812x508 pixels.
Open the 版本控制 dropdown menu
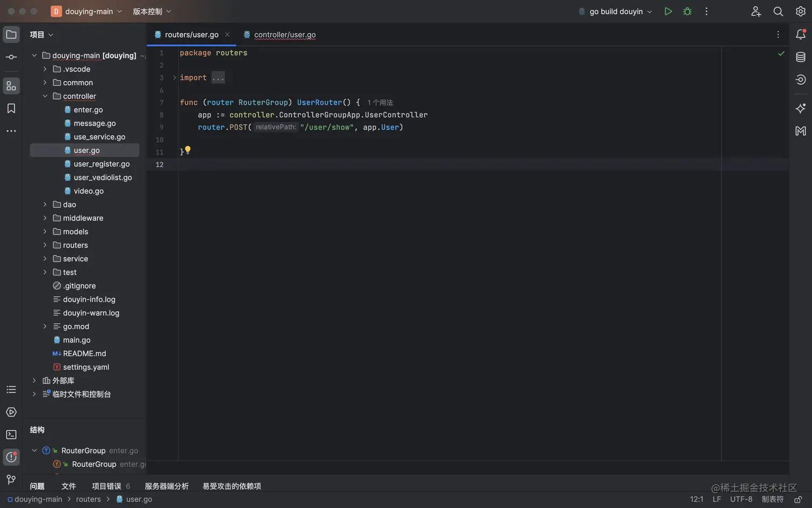pos(152,11)
